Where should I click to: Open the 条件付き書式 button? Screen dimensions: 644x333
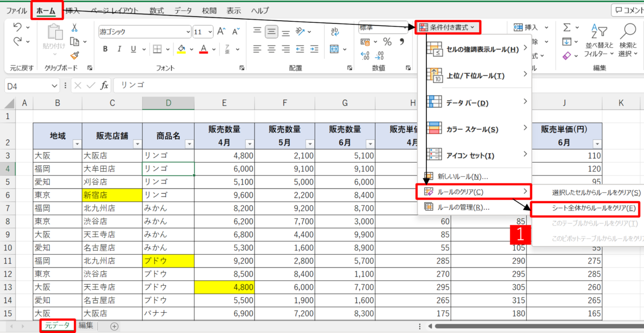[447, 26]
